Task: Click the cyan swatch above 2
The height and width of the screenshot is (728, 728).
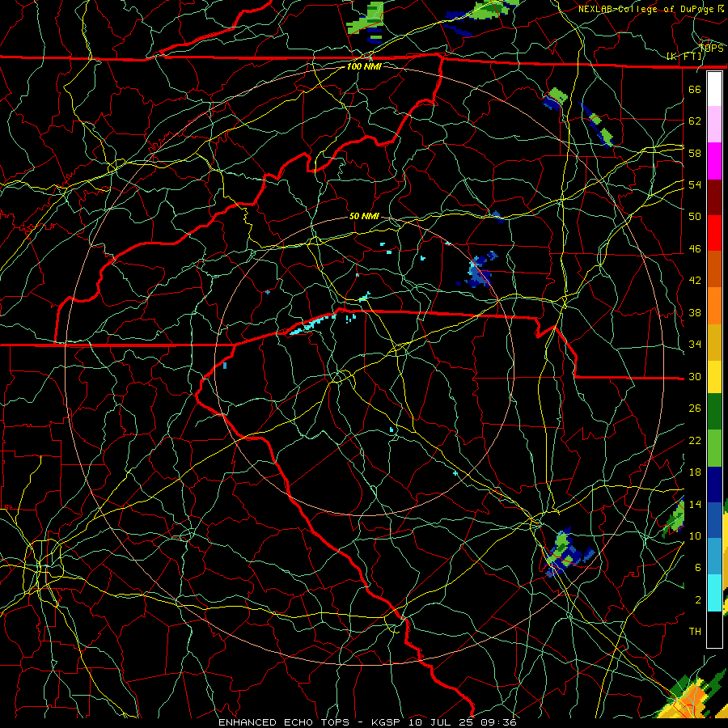Action: click(x=714, y=593)
